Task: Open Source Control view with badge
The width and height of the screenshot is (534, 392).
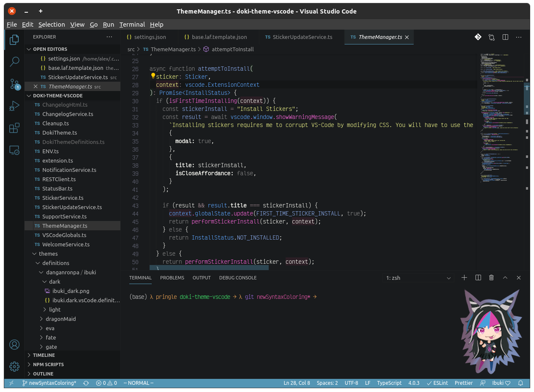Action: (14, 84)
